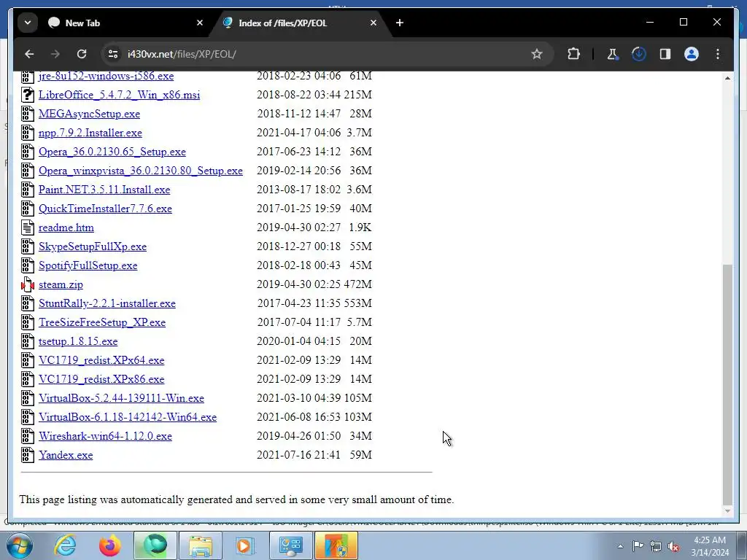The image size is (747, 560).
Task: Click VirtualBox-5.2.44-139111-Win.exe link
Action: coord(121,398)
